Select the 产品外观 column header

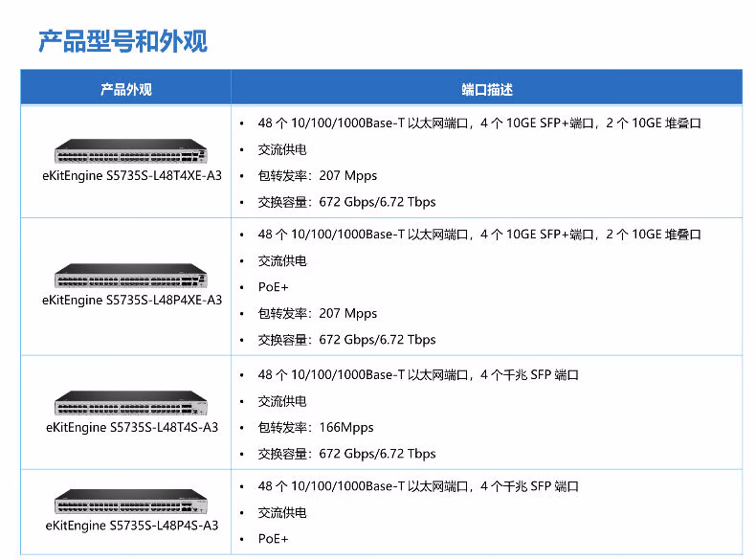point(126,89)
